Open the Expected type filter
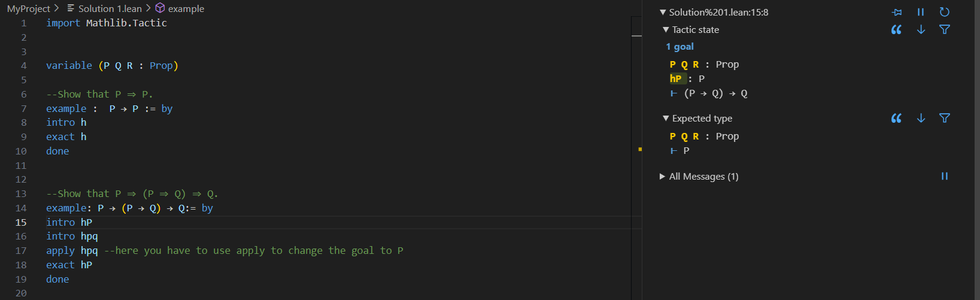 tap(945, 118)
